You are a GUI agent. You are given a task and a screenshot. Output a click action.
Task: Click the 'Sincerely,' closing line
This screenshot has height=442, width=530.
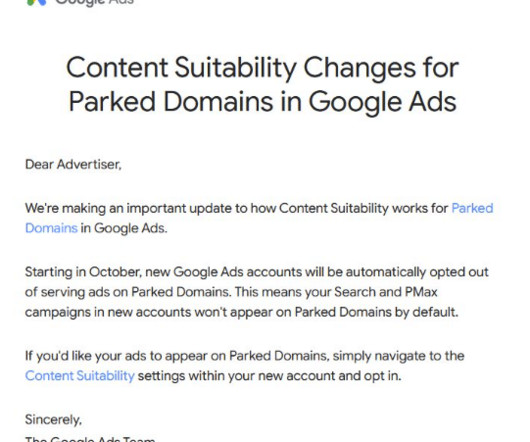53,420
